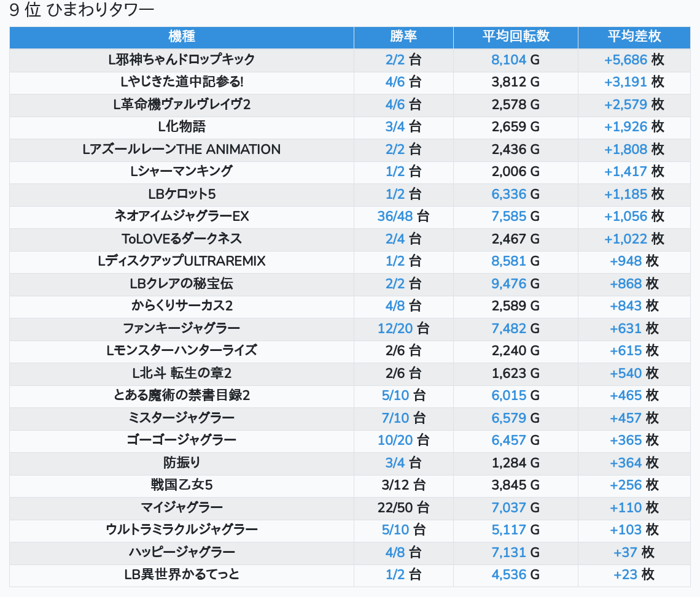Click the +110 枚 average difference value
This screenshot has height=597, width=700.
click(634, 508)
